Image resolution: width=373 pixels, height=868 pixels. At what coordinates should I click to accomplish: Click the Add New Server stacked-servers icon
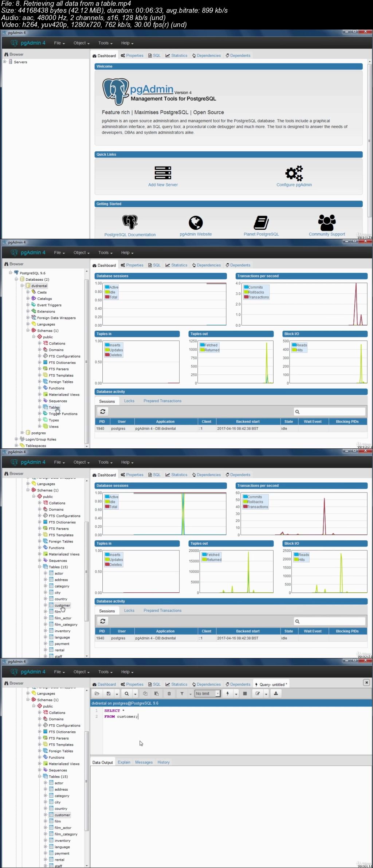pyautogui.click(x=163, y=172)
